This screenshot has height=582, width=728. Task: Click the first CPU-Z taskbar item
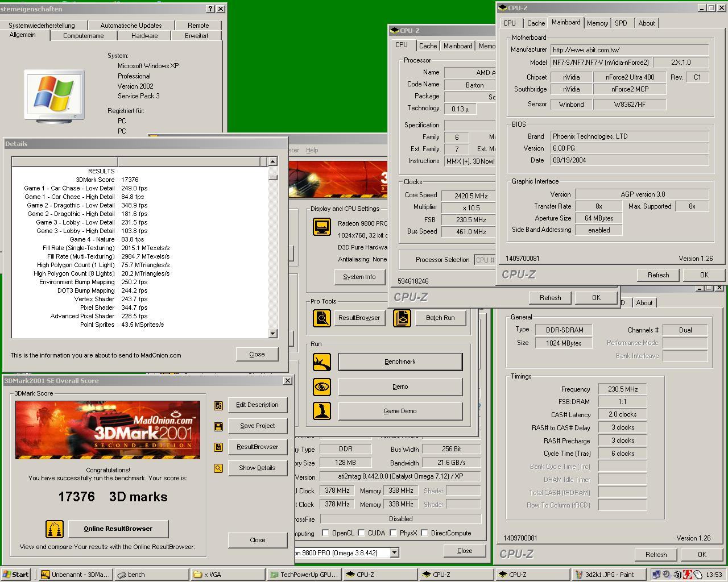(x=380, y=575)
